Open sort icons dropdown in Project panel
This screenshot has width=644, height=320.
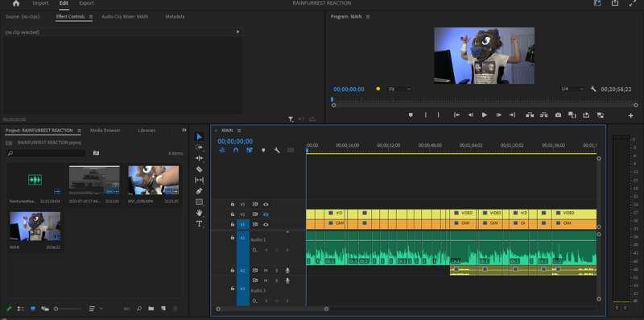[x=94, y=309]
